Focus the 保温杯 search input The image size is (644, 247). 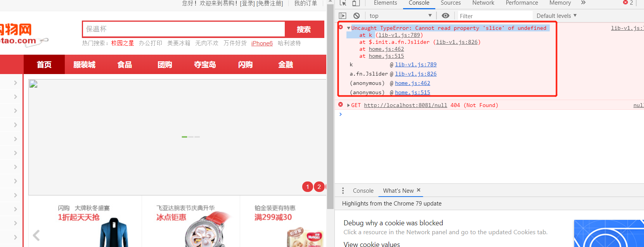tap(184, 29)
